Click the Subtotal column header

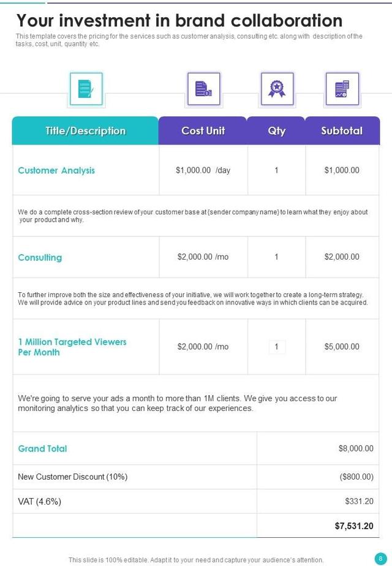[342, 130]
